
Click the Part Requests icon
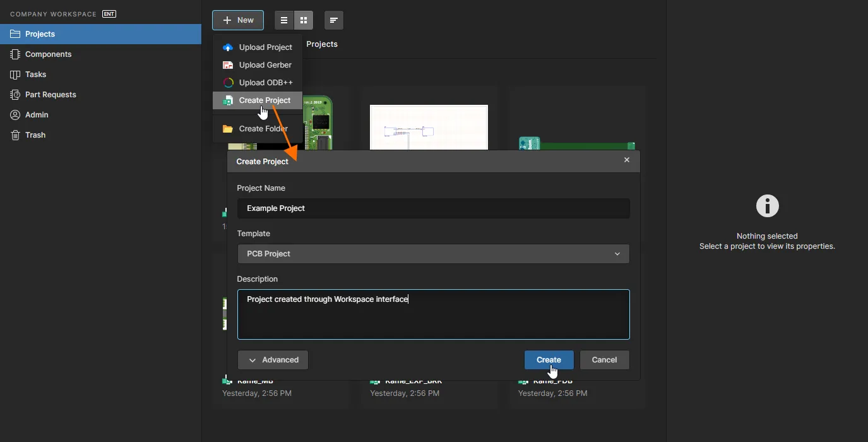[x=15, y=95]
